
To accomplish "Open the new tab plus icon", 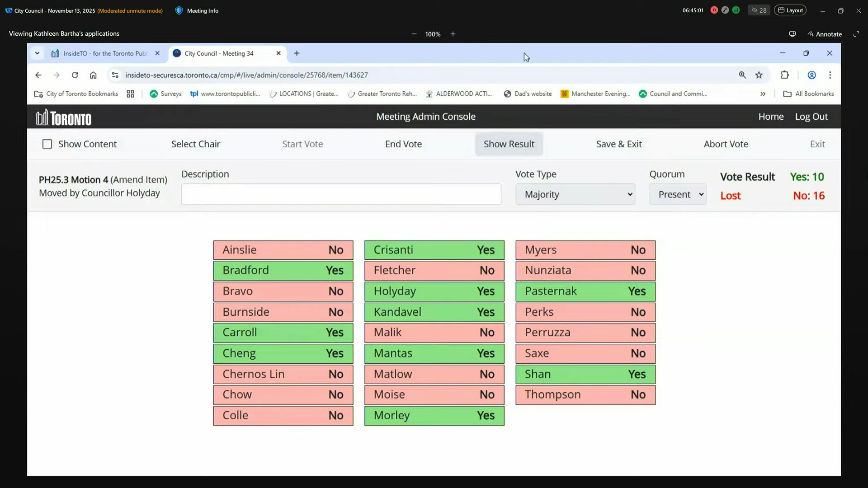I will click(297, 53).
